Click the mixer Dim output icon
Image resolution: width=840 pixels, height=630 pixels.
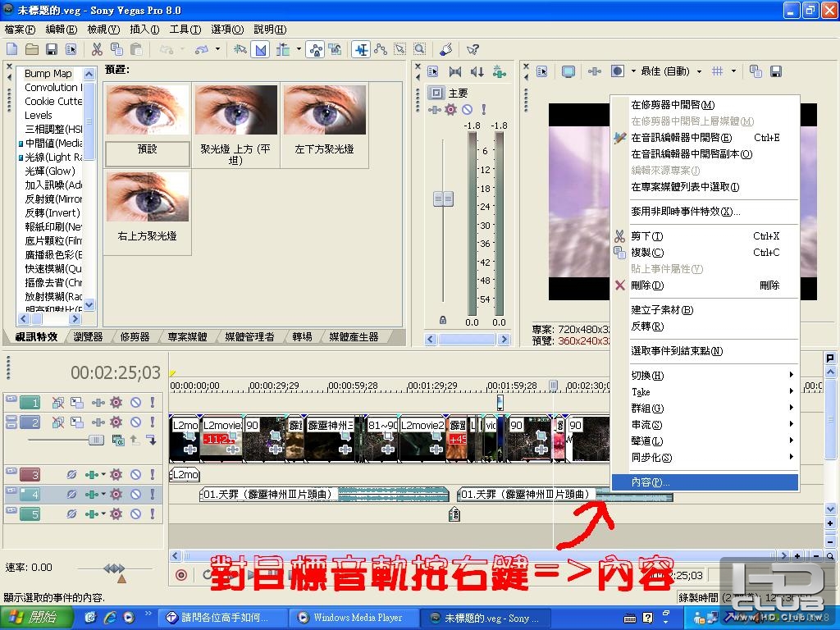pos(477,72)
